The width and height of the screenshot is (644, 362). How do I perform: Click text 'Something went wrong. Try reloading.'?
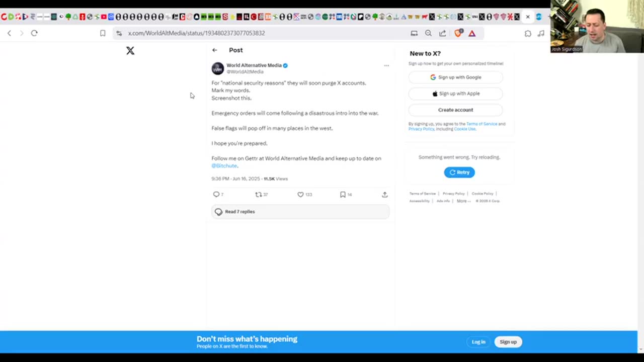[459, 157]
